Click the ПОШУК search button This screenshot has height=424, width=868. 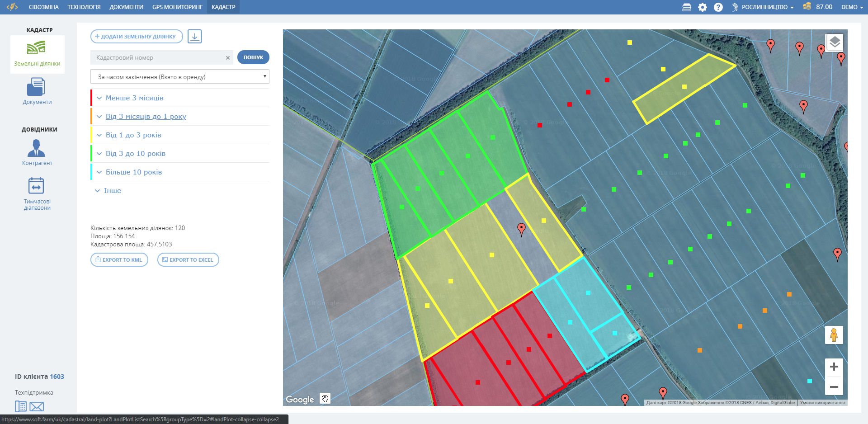253,57
